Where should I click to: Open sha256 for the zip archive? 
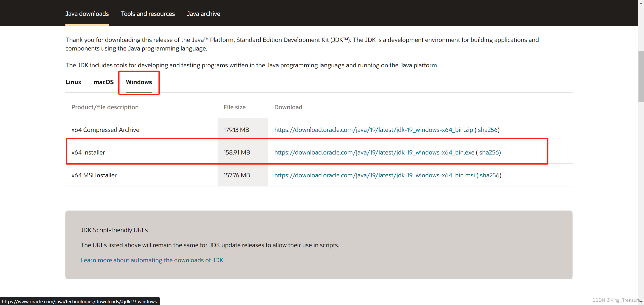(488, 130)
